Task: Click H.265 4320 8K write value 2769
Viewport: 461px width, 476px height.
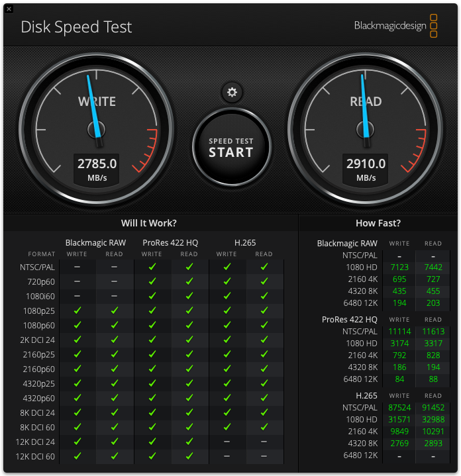Action: pos(399,444)
